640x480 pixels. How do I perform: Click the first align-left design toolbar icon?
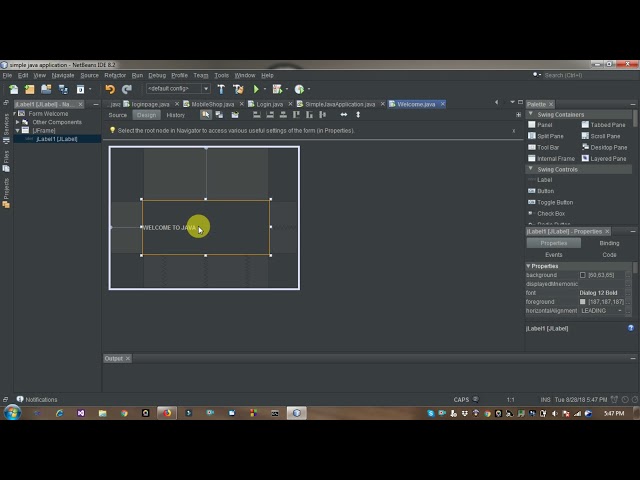click(257, 115)
